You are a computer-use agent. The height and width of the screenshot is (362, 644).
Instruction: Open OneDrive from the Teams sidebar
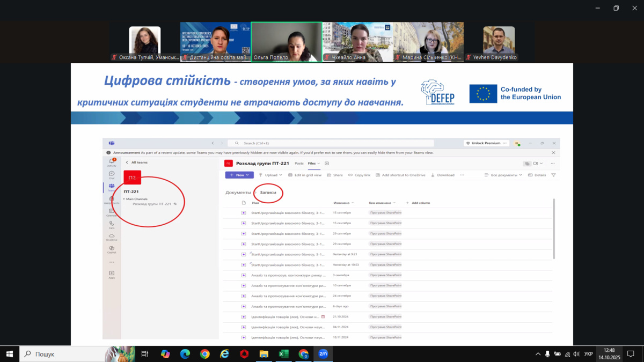tap(112, 237)
